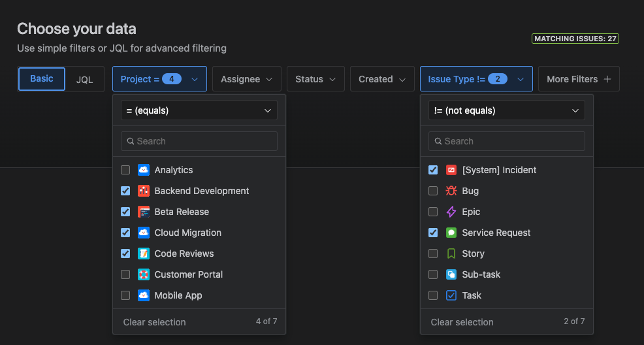
Task: Click the Epic lightning bolt icon
Action: [451, 212]
